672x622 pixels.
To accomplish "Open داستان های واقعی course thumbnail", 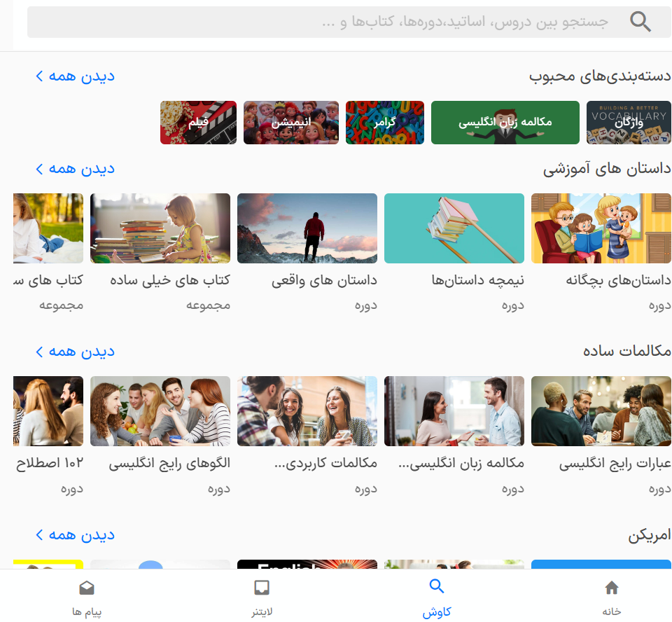I will click(x=307, y=228).
